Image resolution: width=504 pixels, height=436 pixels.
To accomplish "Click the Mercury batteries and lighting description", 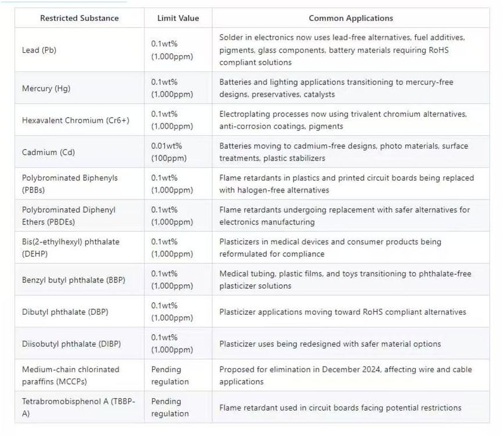I will click(x=336, y=88).
